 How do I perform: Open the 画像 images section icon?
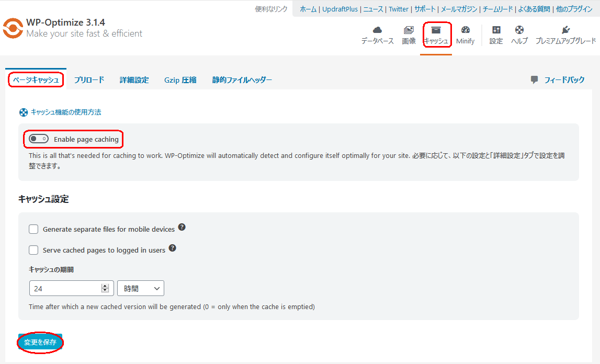[x=409, y=30]
